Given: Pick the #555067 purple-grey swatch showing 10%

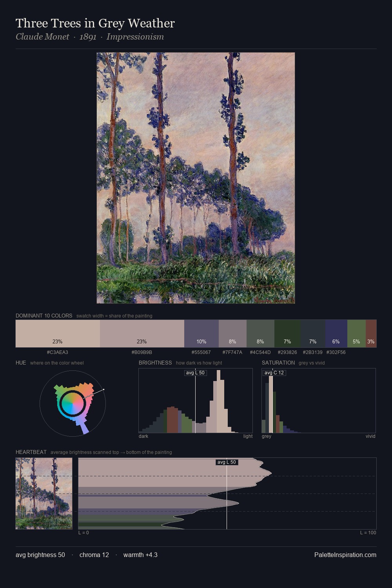Looking at the screenshot, I should click(201, 334).
